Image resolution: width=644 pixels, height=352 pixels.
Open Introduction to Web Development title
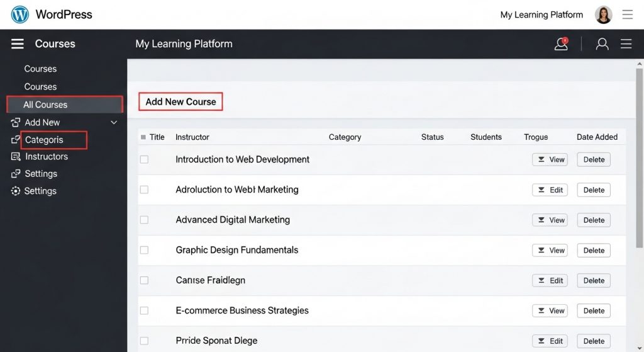click(x=242, y=159)
